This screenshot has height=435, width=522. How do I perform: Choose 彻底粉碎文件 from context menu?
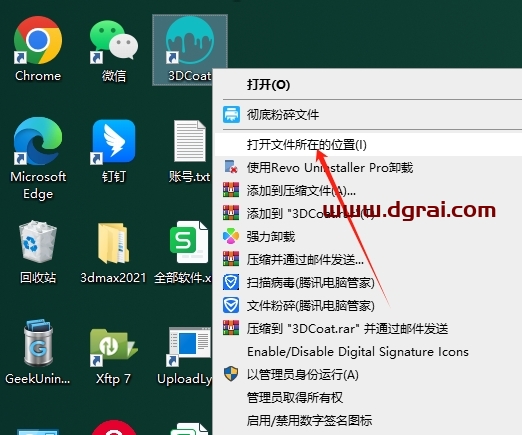[368, 115]
